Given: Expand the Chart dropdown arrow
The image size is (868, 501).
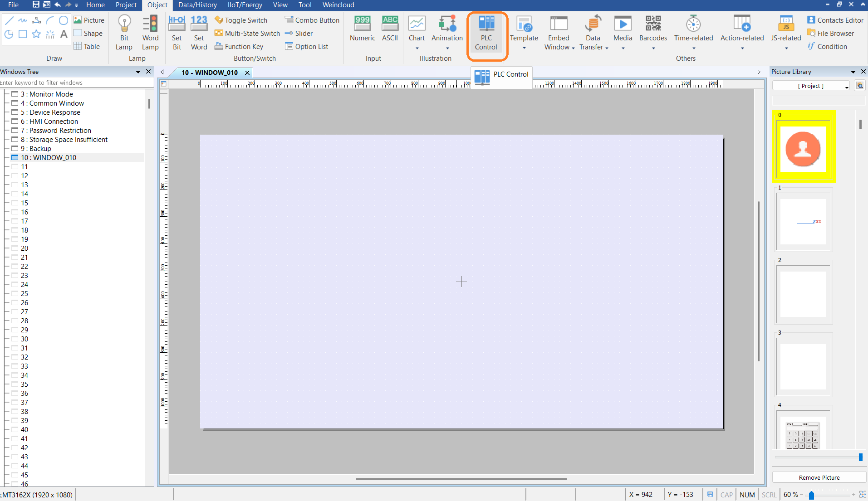Looking at the screenshot, I should pos(417,49).
